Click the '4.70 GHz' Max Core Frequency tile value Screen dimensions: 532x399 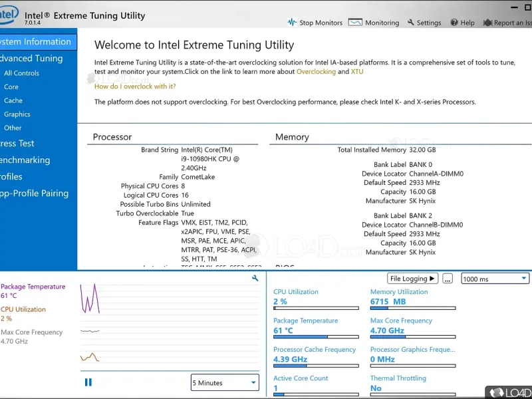(x=387, y=331)
